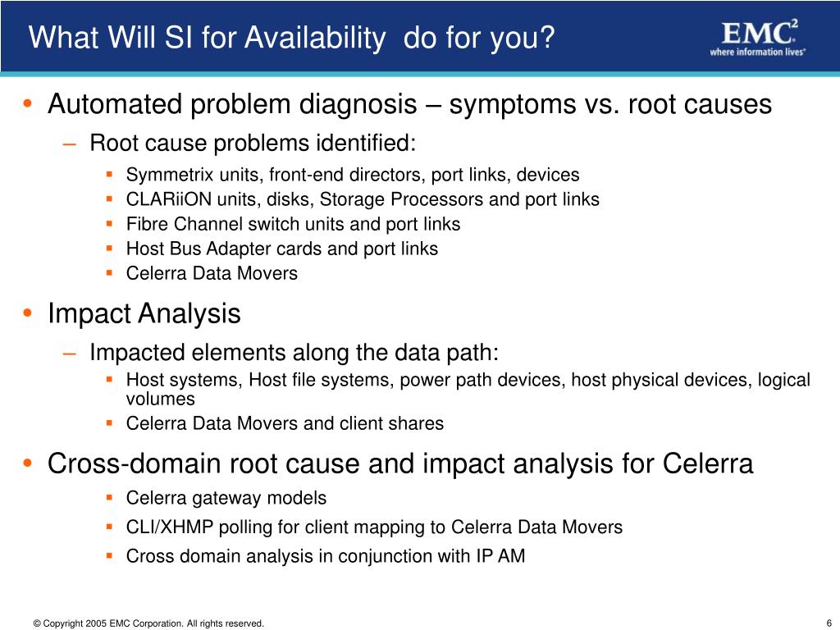Click the orange bullet beside Cross-domain root cause
This screenshot has width=840, height=630.
click(28, 463)
